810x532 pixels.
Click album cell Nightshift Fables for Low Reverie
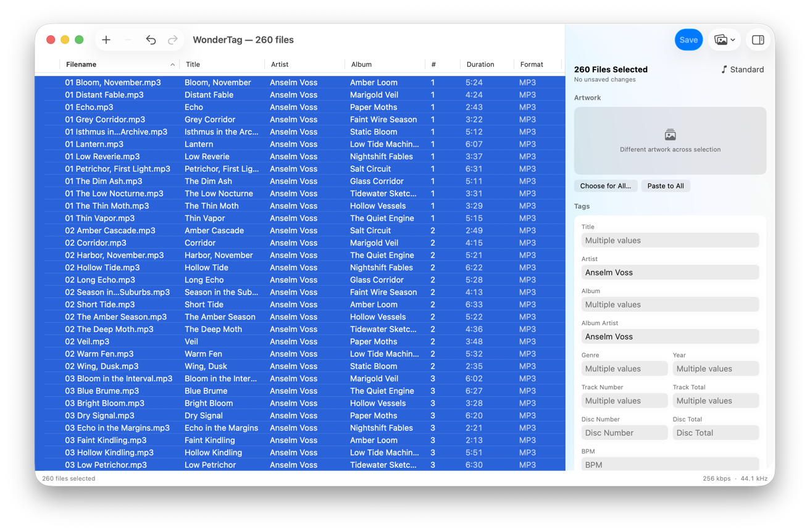coord(382,157)
